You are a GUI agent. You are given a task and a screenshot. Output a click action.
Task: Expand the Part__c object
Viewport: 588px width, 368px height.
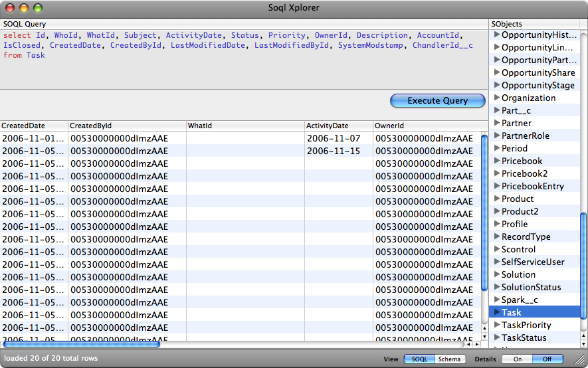497,110
